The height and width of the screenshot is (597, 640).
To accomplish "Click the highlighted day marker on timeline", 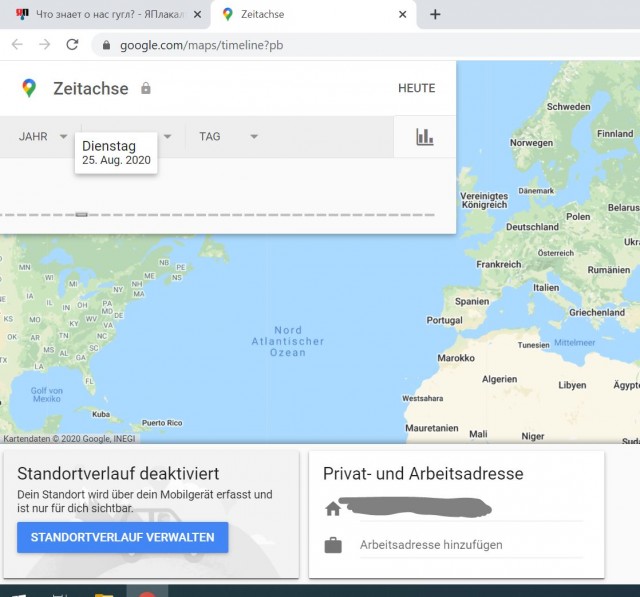I will coord(82,215).
